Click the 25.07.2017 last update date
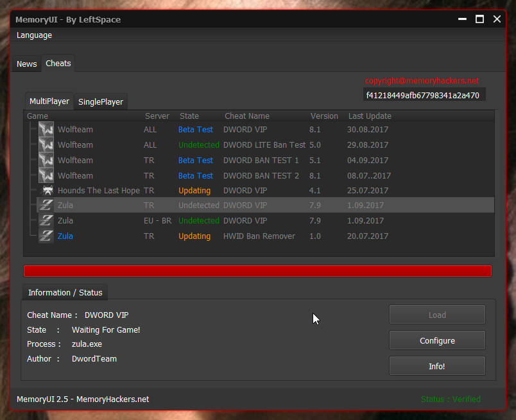 pyautogui.click(x=368, y=190)
